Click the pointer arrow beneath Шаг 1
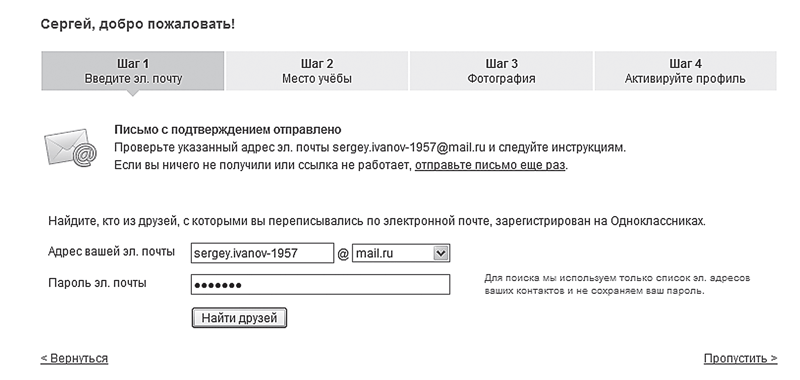 132,93
